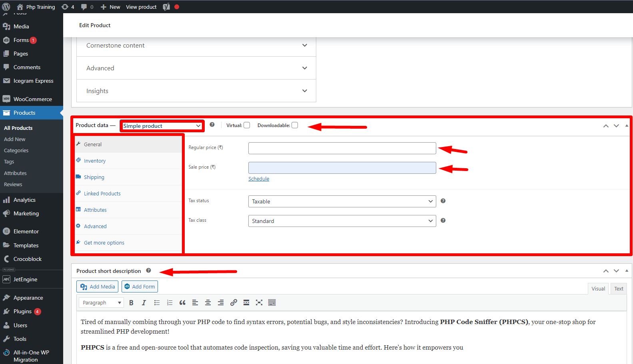Open the Text editor tab
This screenshot has height=364, width=633.
[618, 288]
